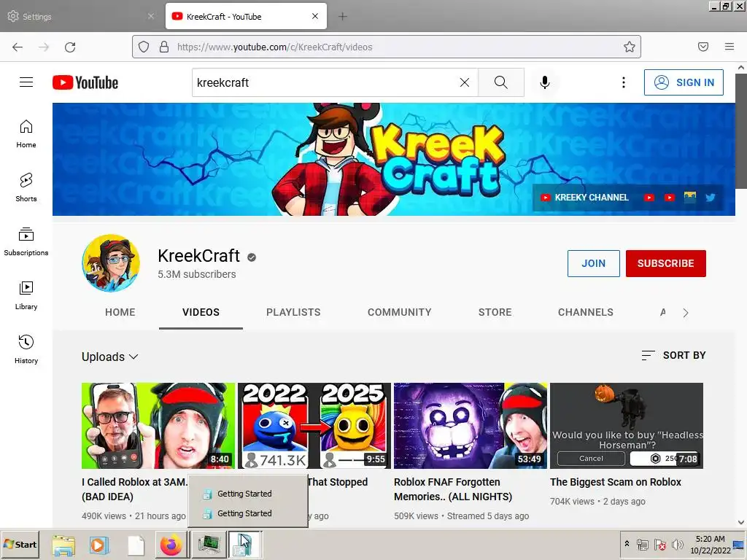Open Shorts in sidebar
The image size is (747, 560).
26,187
